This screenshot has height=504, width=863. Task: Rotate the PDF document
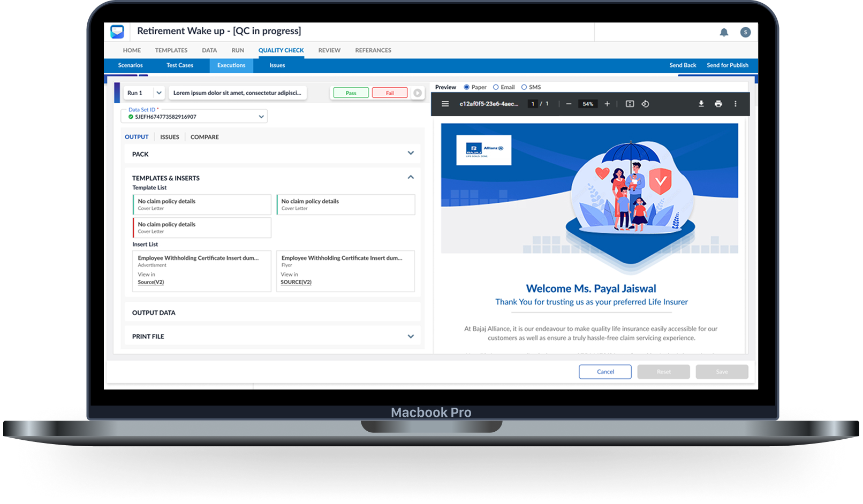coord(645,104)
